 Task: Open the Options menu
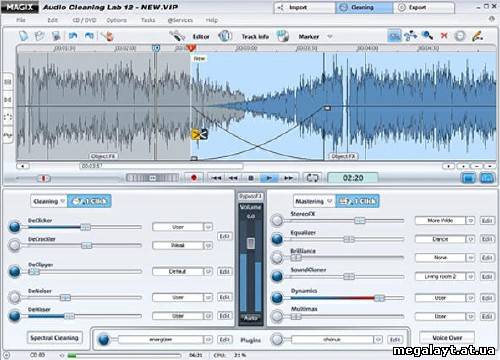click(x=116, y=20)
